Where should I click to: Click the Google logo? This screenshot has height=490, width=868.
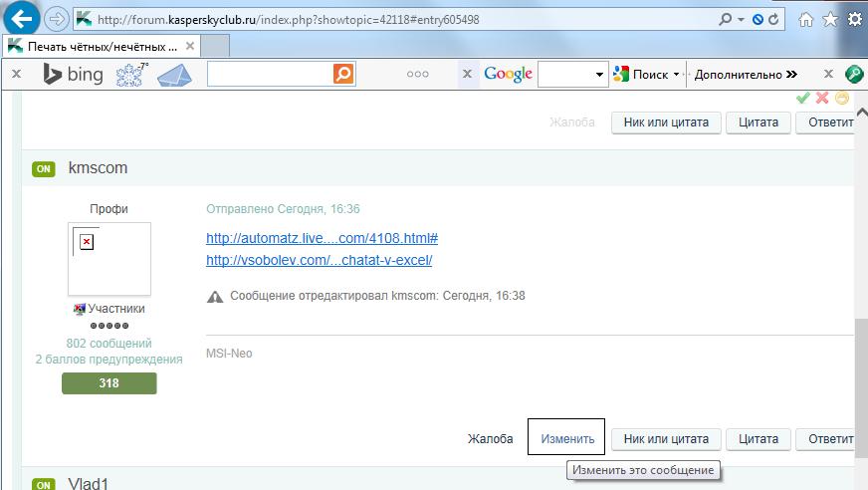[508, 74]
